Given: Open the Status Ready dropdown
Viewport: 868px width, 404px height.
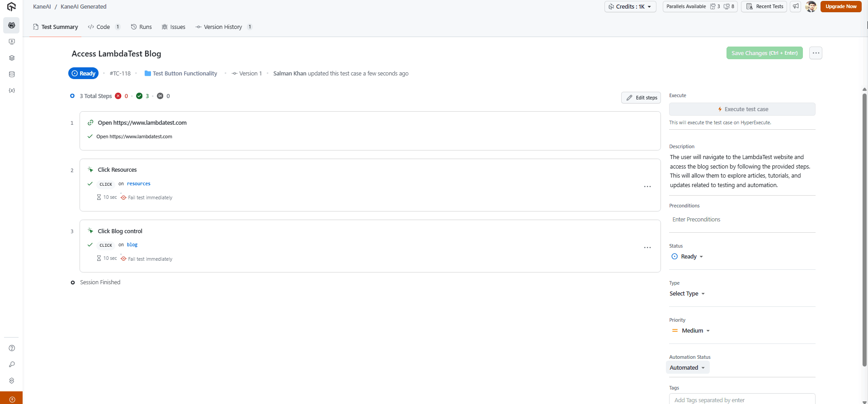Looking at the screenshot, I should coord(688,257).
